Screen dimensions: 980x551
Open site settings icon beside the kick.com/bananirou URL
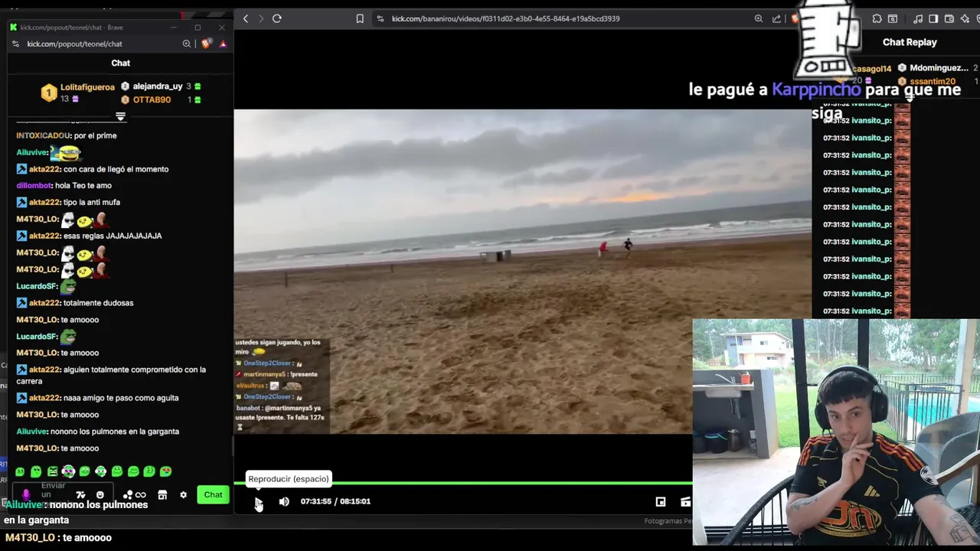(x=380, y=18)
